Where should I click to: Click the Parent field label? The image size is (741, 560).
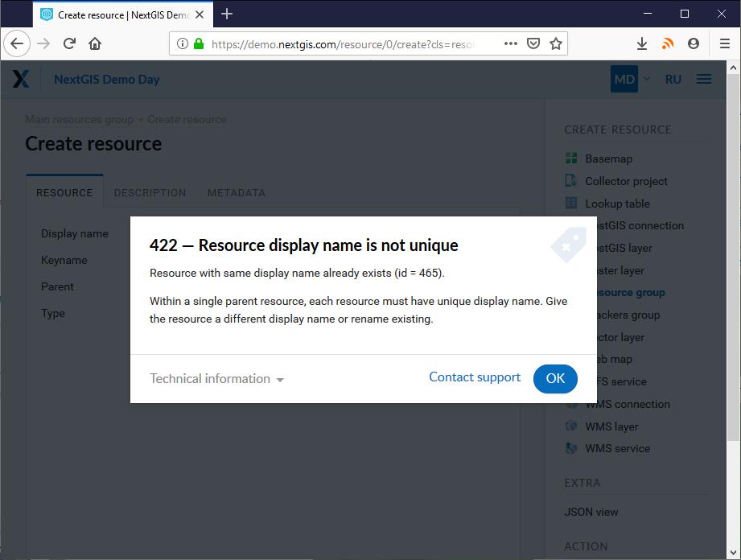pyautogui.click(x=57, y=287)
